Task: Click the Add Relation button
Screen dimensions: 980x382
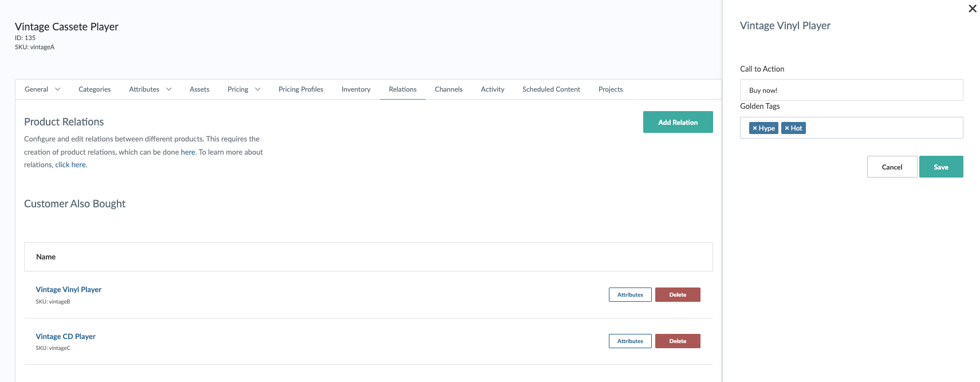Action: 678,122
